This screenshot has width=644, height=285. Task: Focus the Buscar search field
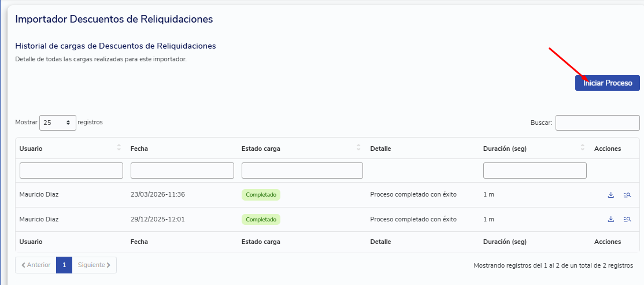point(598,123)
